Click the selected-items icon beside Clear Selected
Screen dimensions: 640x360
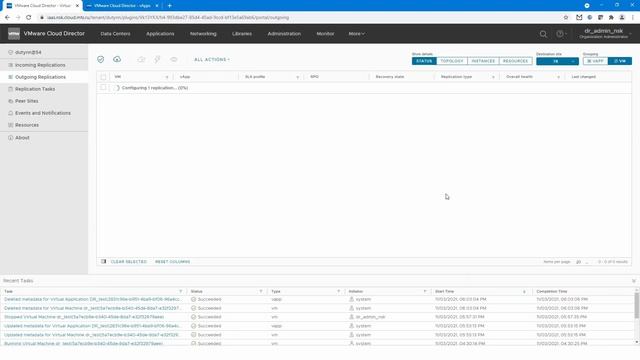(104, 262)
